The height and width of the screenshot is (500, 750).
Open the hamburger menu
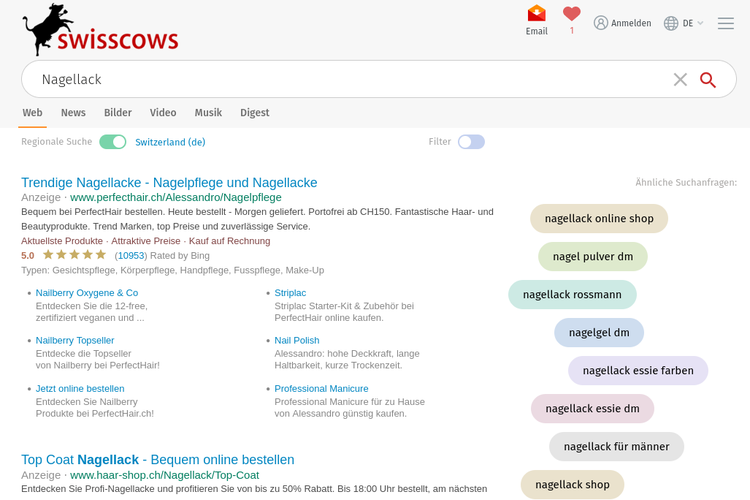click(x=726, y=23)
